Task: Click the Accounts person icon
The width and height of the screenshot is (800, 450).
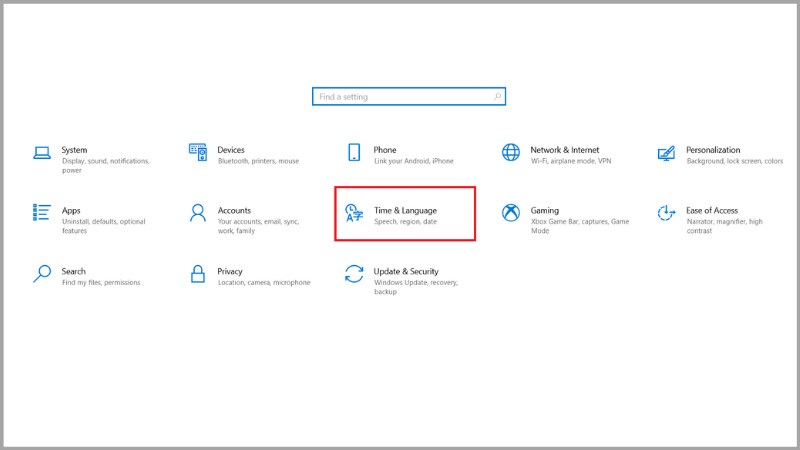Action: 198,213
